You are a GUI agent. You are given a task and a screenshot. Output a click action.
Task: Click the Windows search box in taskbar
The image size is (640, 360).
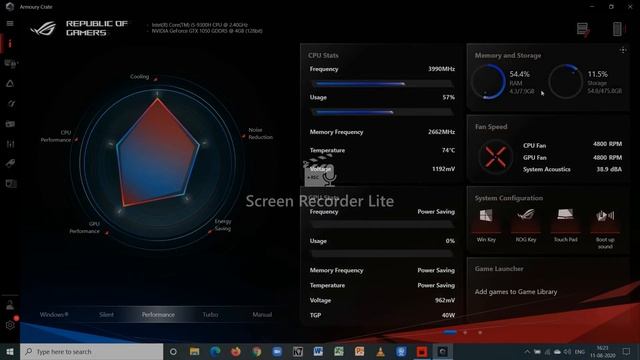coord(92,351)
